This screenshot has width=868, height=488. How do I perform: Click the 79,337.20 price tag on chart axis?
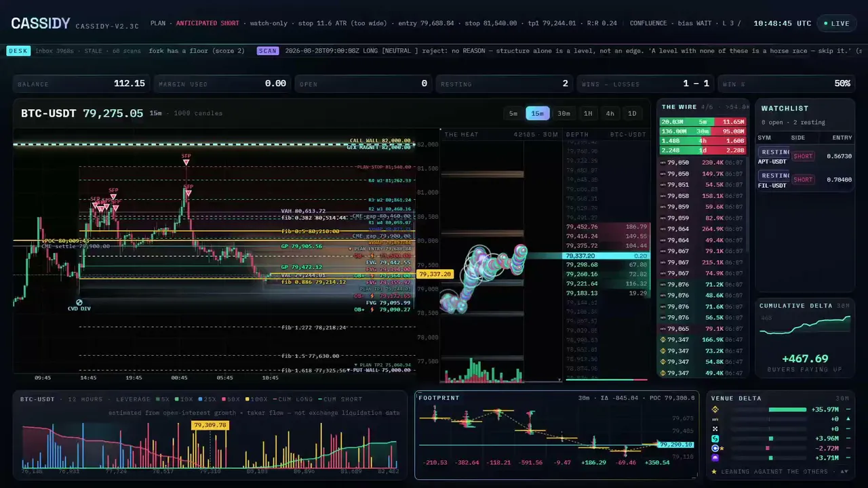(x=435, y=274)
